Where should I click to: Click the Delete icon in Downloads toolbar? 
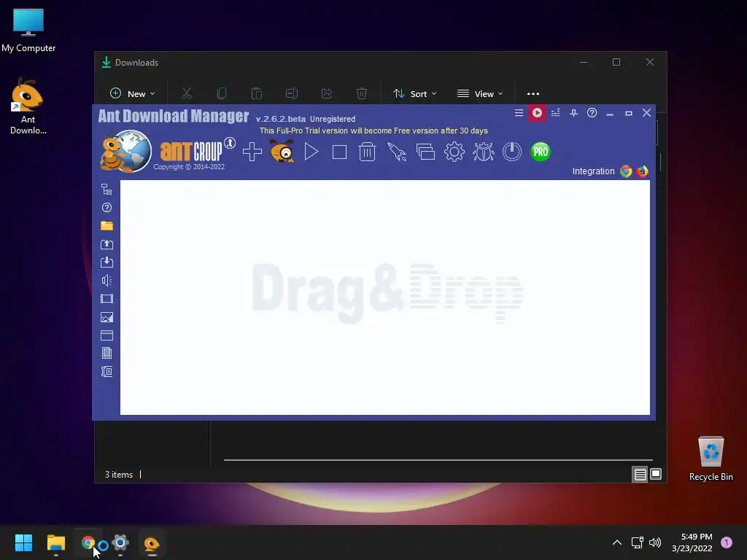(x=362, y=94)
